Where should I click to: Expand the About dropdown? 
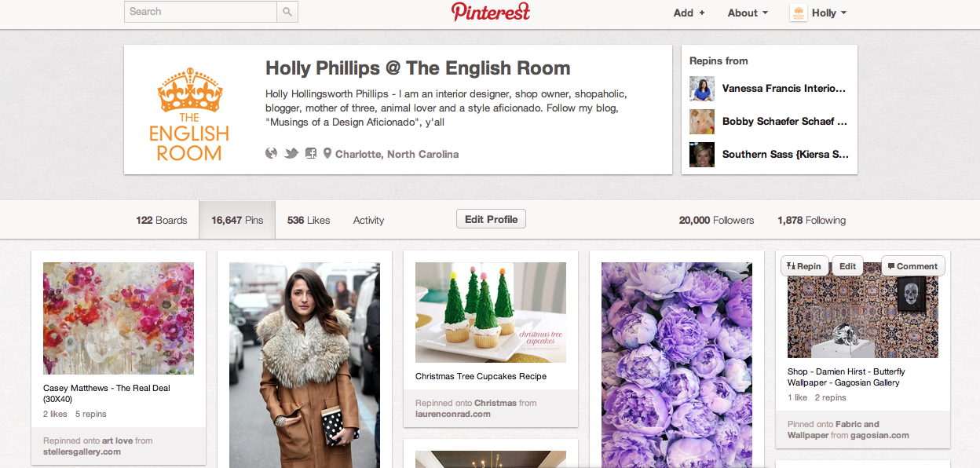click(748, 13)
